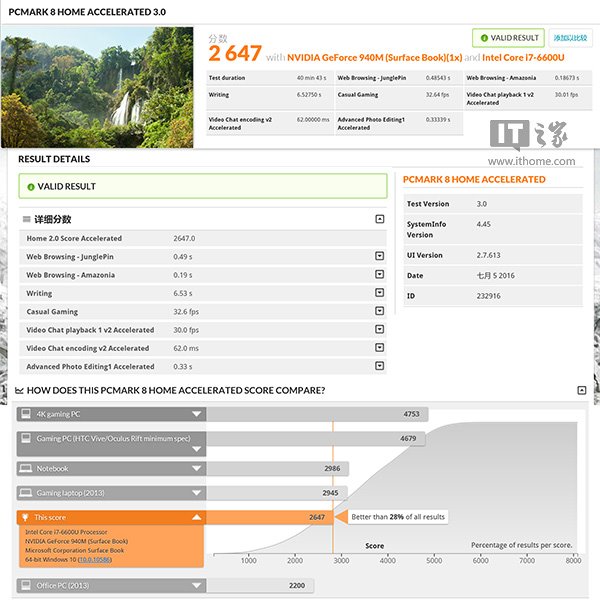Screen dimensions: 600x601
Task: Expand Video Chat playback 1 v2 Accelerated row
Action: coord(380,330)
